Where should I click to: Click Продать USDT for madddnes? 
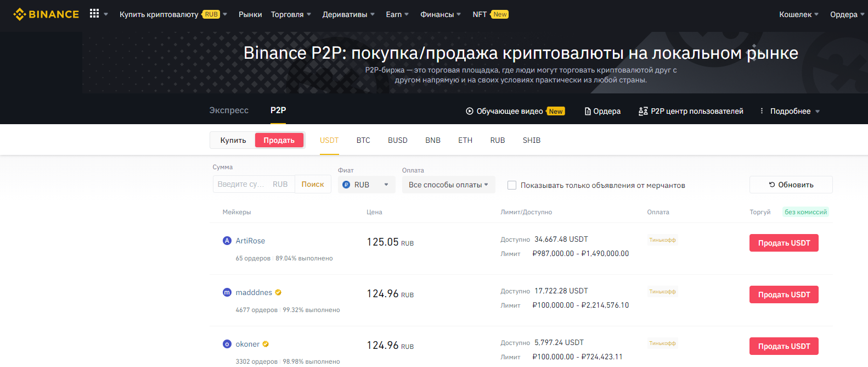click(784, 294)
